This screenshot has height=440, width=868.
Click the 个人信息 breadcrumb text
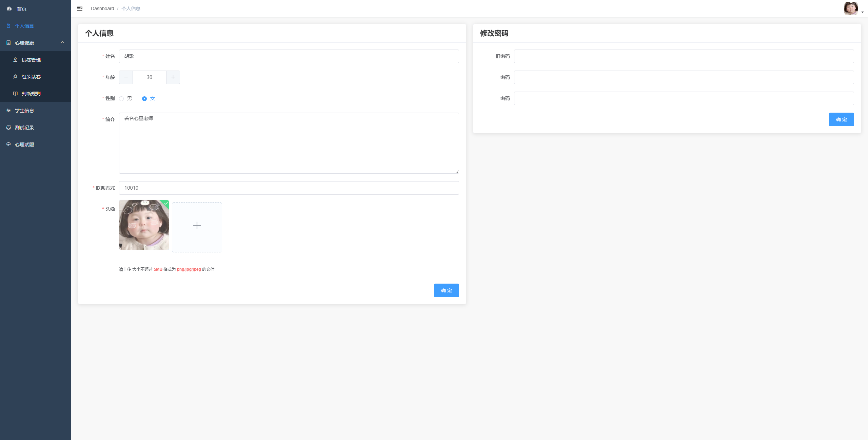point(131,8)
